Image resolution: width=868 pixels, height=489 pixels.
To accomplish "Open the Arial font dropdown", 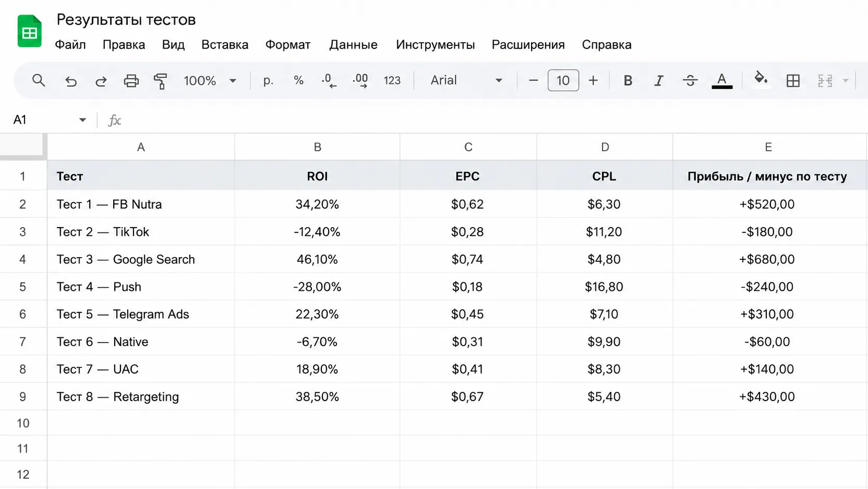I will (466, 81).
